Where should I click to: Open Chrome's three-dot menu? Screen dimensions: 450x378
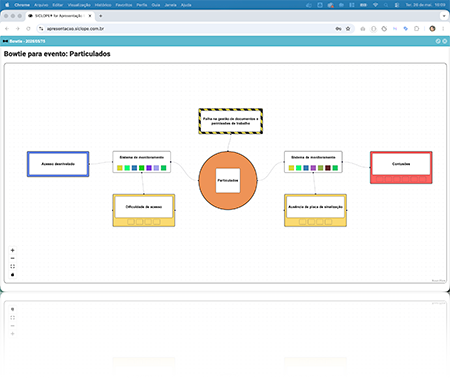[x=443, y=29]
